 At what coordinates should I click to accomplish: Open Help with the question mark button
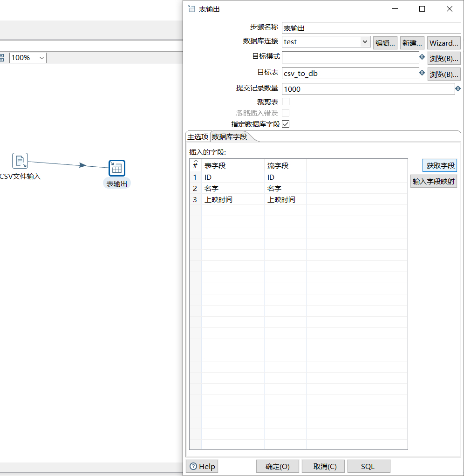[x=202, y=466]
